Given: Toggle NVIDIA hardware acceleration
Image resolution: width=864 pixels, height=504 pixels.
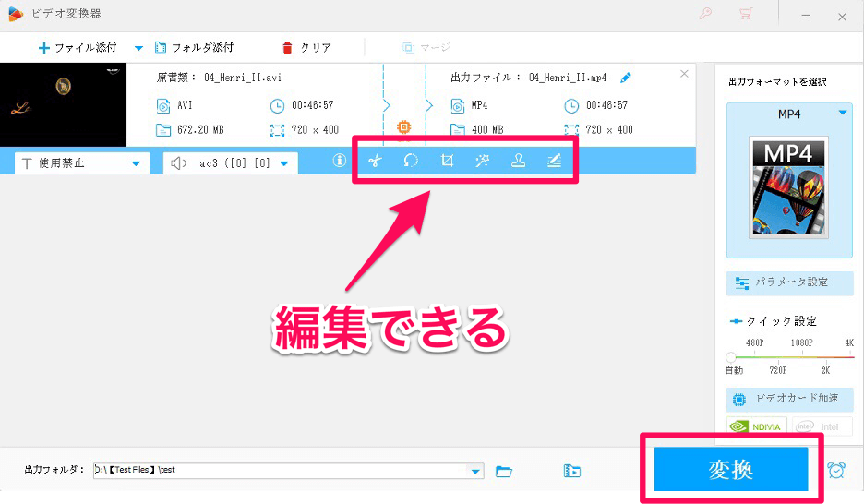Looking at the screenshot, I should [756, 426].
